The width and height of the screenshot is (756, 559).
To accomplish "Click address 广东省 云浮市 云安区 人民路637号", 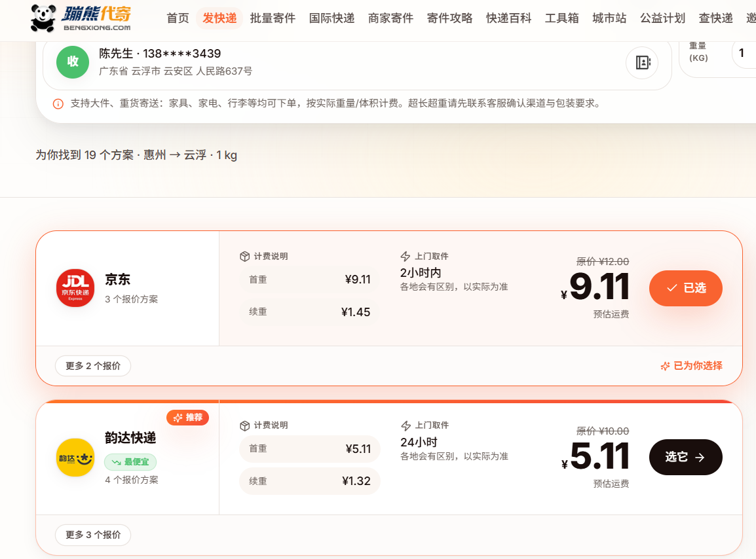I will pyautogui.click(x=176, y=71).
